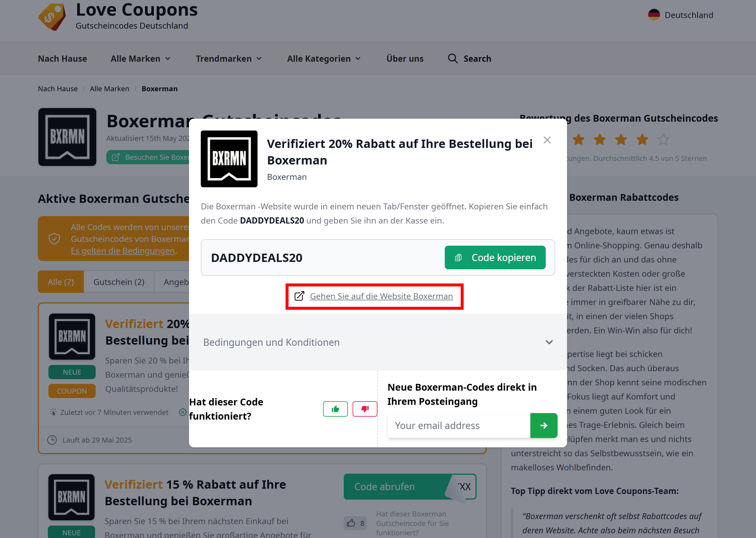Click the Love Coupons price tag logo
756x538 pixels.
tap(52, 17)
